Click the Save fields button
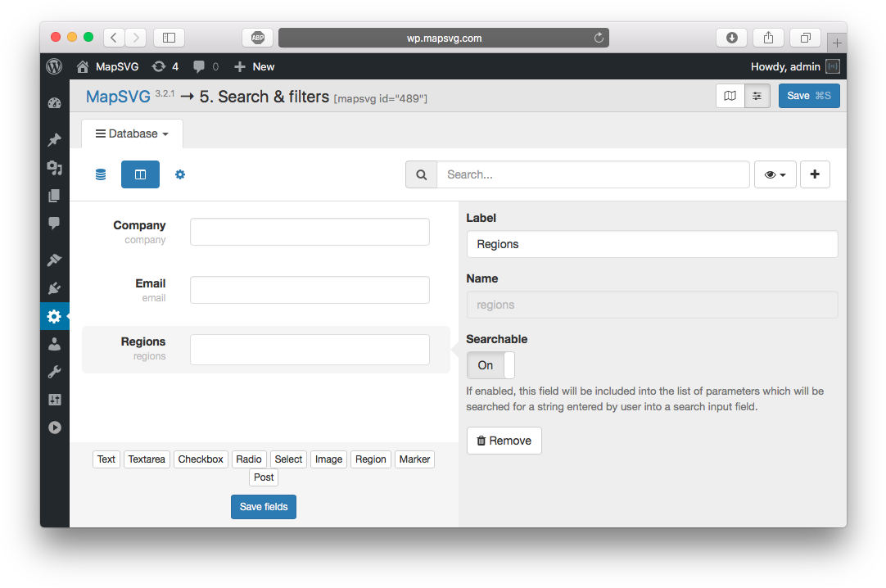This screenshot has height=588, width=886. [263, 506]
